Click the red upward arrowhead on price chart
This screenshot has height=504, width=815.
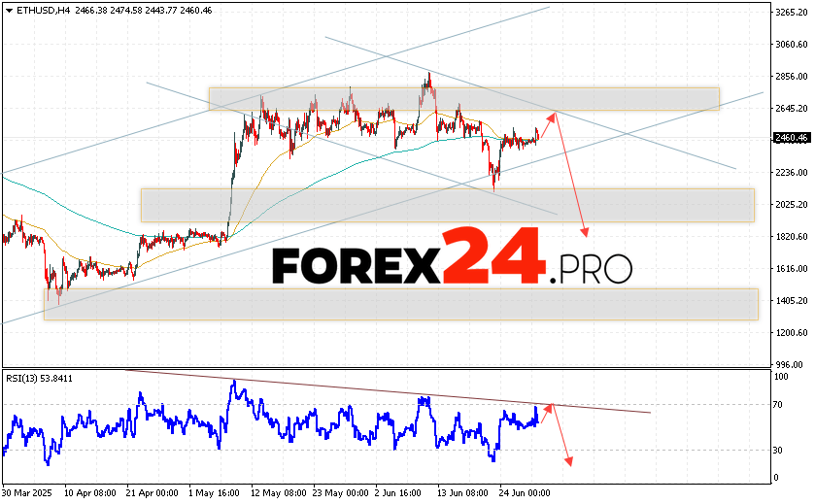[554, 116]
